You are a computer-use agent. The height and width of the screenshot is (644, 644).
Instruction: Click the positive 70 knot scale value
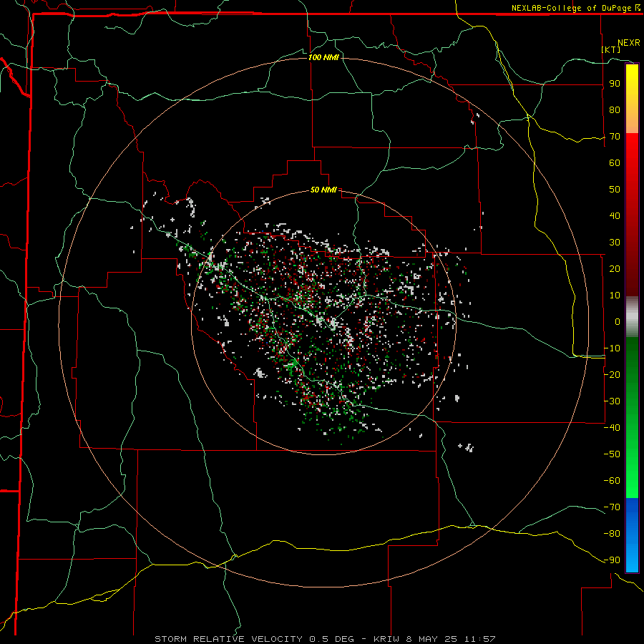click(615, 137)
